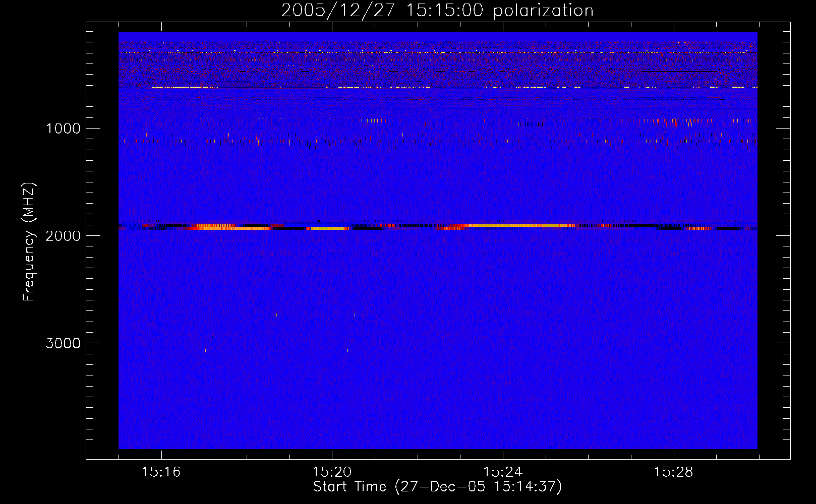The image size is (816, 504).
Task: Click the 3000 frequency tick label
Action: [x=63, y=343]
